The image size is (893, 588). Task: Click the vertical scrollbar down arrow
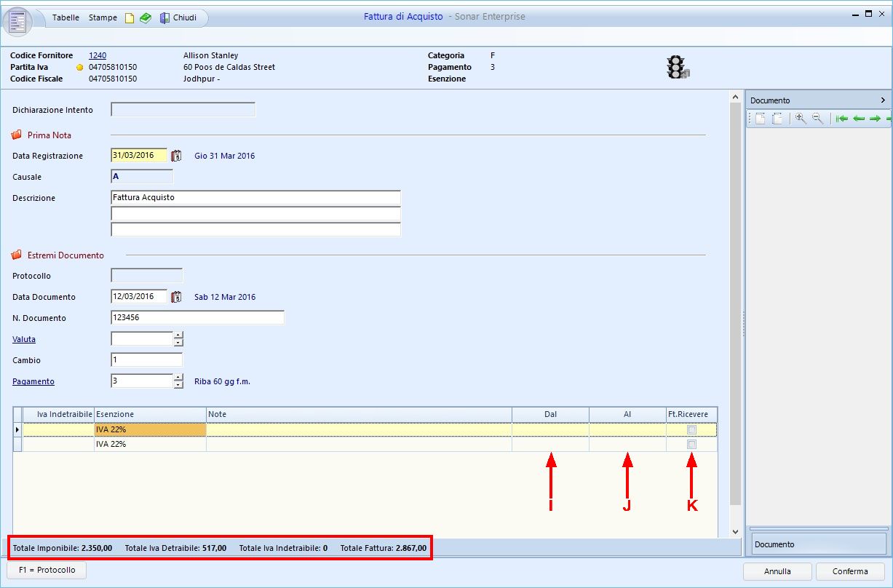pos(734,532)
